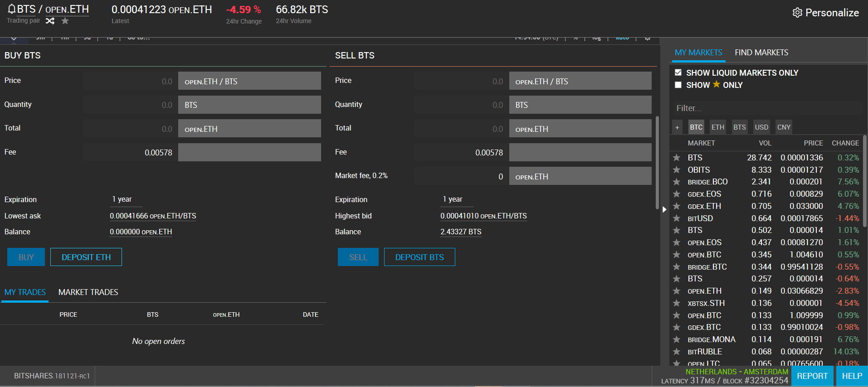The height and width of the screenshot is (387, 868).
Task: Star the OPEN.EOS market row
Action: 677,242
